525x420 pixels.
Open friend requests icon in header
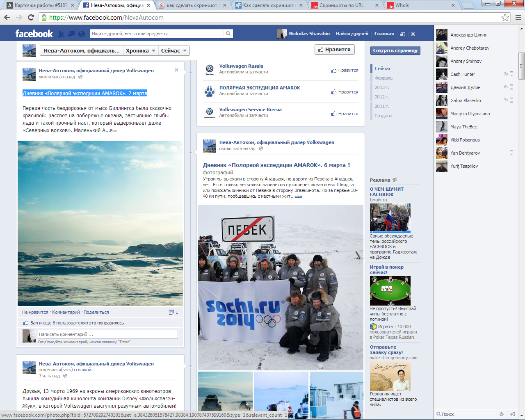point(61,34)
